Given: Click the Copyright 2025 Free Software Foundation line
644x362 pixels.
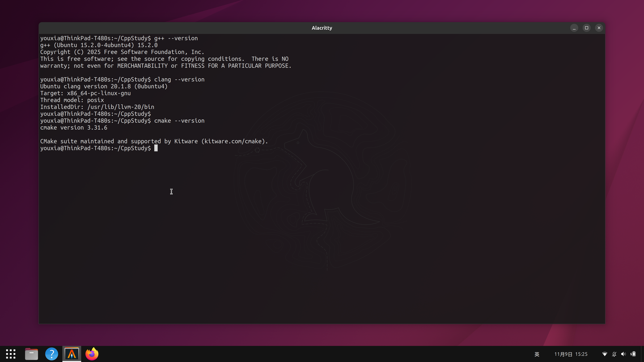Looking at the screenshot, I should point(122,52).
